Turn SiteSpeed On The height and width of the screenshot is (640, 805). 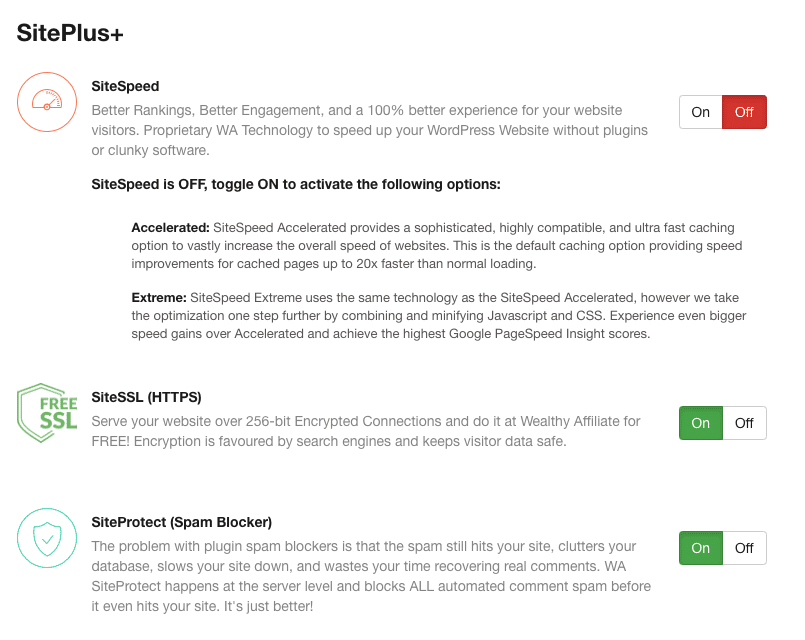700,112
